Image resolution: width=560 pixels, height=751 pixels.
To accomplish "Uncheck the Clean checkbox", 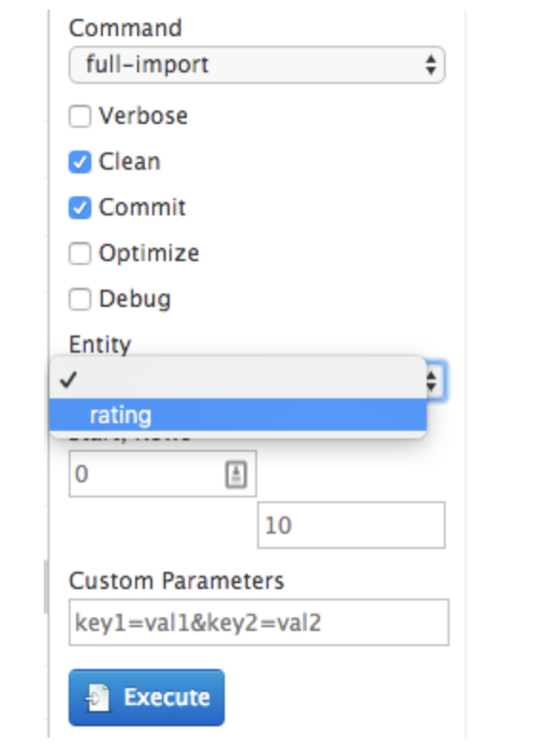I will tap(80, 162).
